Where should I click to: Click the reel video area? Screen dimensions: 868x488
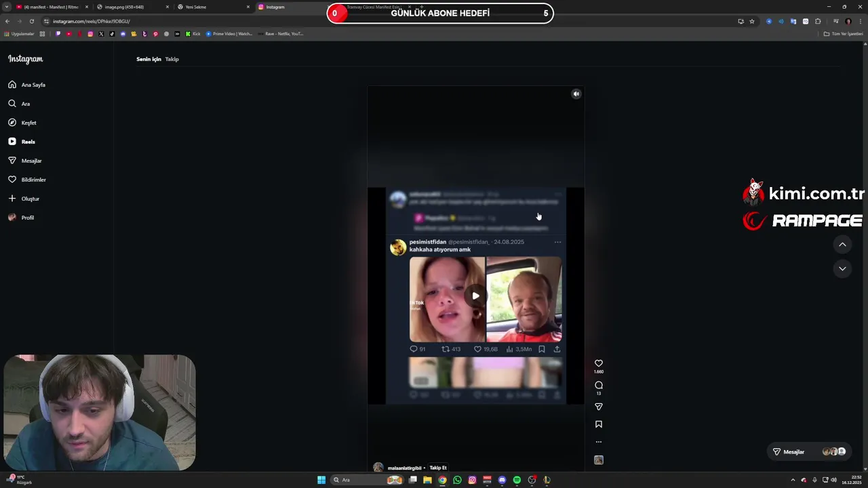(x=475, y=278)
